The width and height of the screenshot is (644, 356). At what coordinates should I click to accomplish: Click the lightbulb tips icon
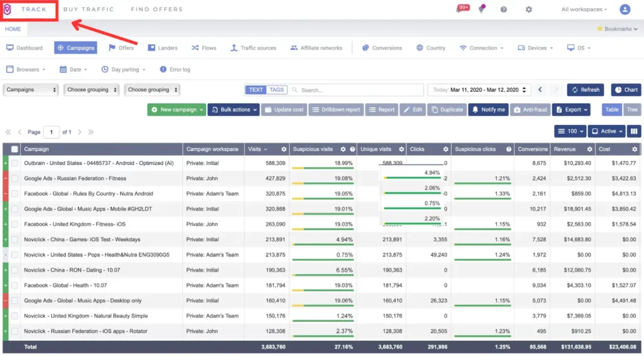click(x=482, y=9)
